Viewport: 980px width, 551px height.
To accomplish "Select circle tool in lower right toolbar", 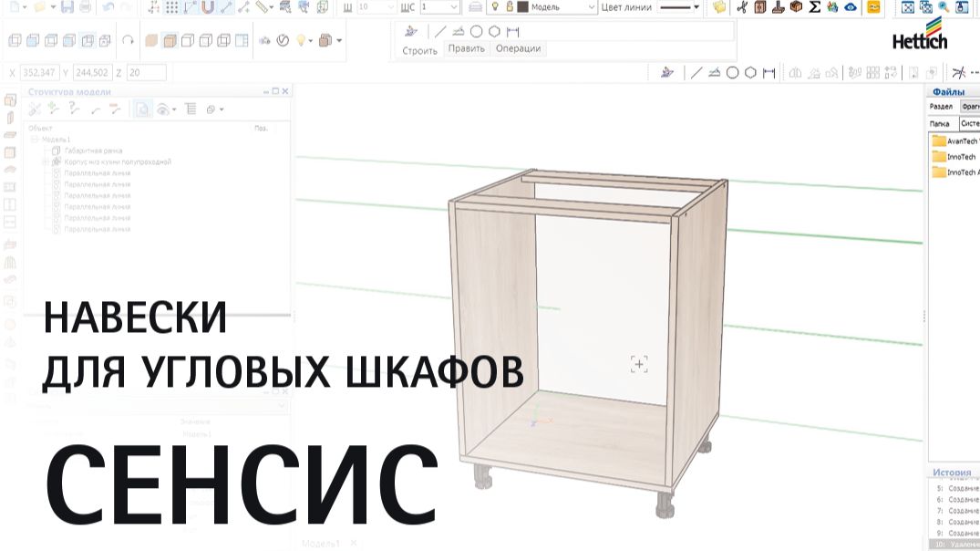I will point(733,73).
